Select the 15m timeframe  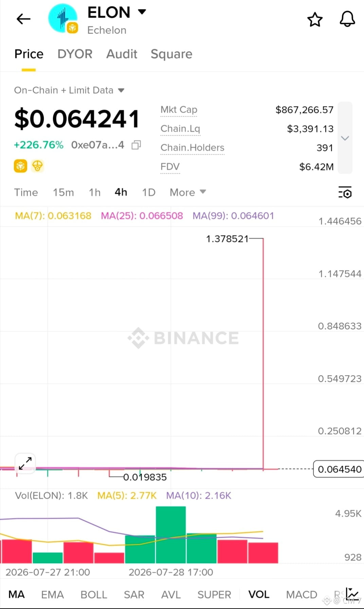[x=63, y=192]
